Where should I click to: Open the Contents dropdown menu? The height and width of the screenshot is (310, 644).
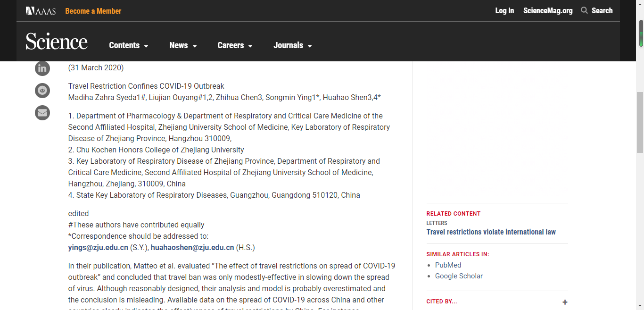coord(128,45)
